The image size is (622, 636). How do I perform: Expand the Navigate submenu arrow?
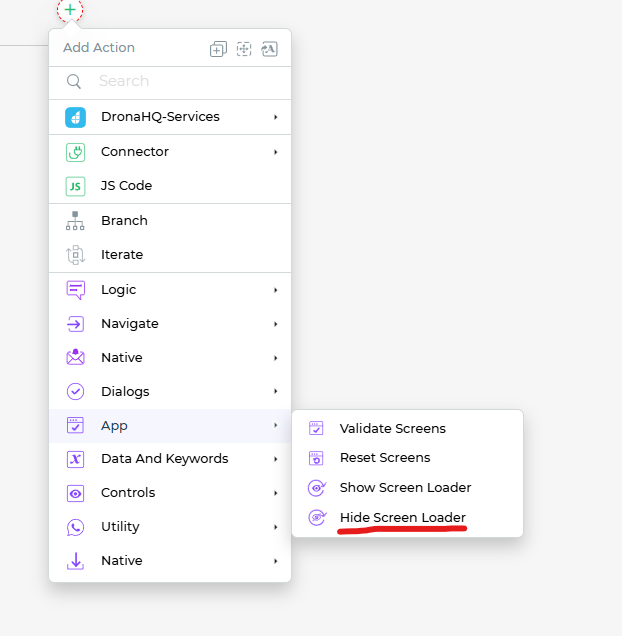pyautogui.click(x=275, y=324)
